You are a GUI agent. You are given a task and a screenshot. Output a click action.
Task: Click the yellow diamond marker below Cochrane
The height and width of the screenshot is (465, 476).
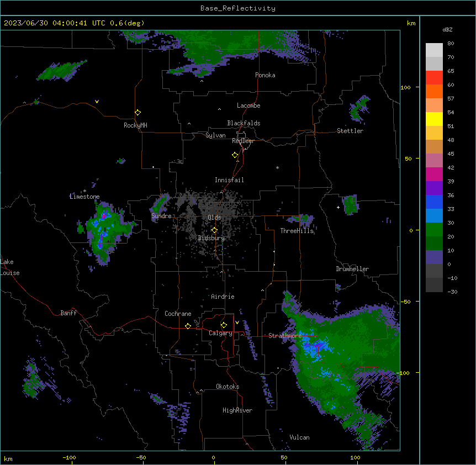click(x=188, y=326)
